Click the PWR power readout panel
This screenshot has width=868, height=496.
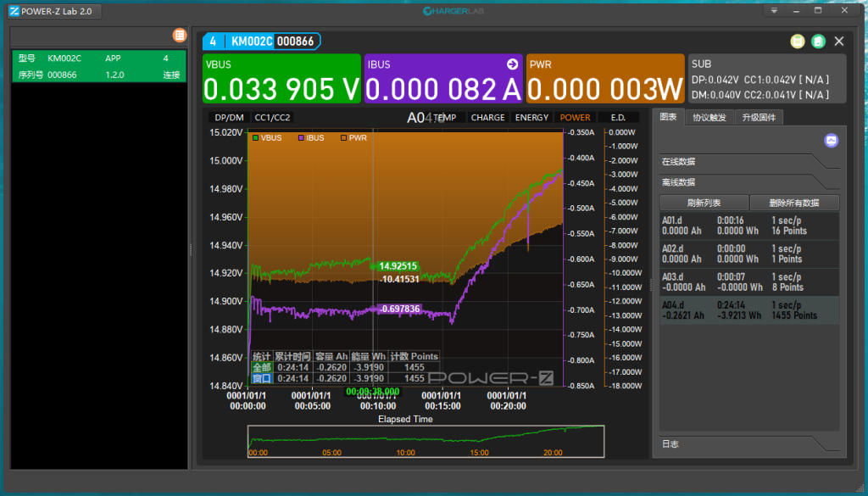pos(605,79)
